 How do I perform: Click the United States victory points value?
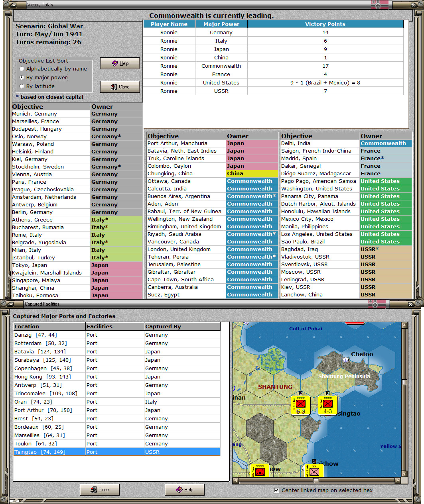[x=325, y=83]
